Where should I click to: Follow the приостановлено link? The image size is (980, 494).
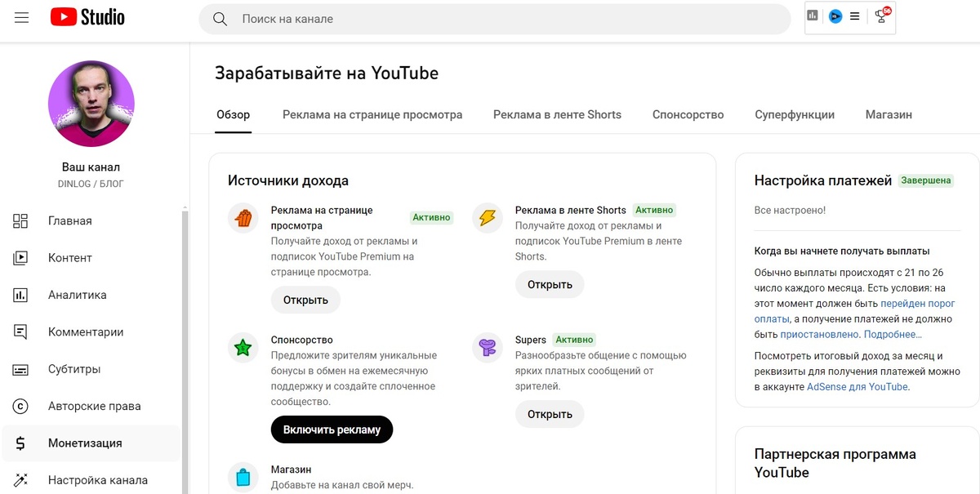point(819,334)
